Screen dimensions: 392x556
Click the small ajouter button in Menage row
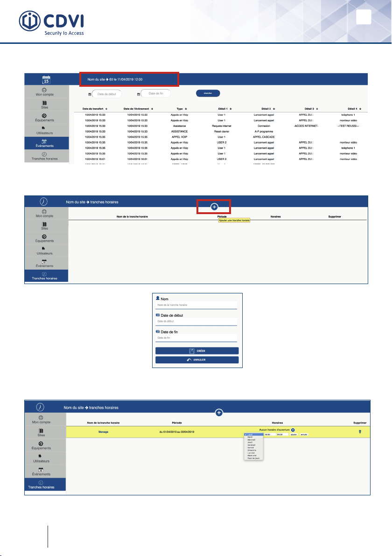coord(294,434)
